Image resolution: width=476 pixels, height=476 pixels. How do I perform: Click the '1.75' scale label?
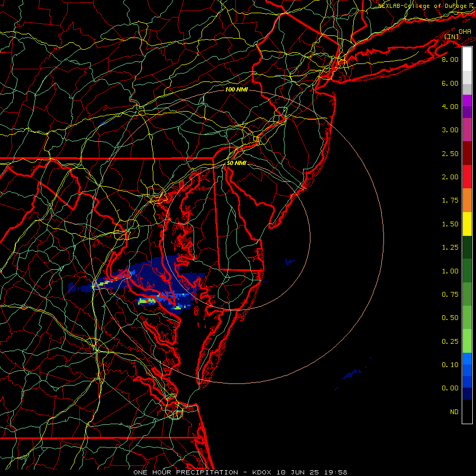450,200
